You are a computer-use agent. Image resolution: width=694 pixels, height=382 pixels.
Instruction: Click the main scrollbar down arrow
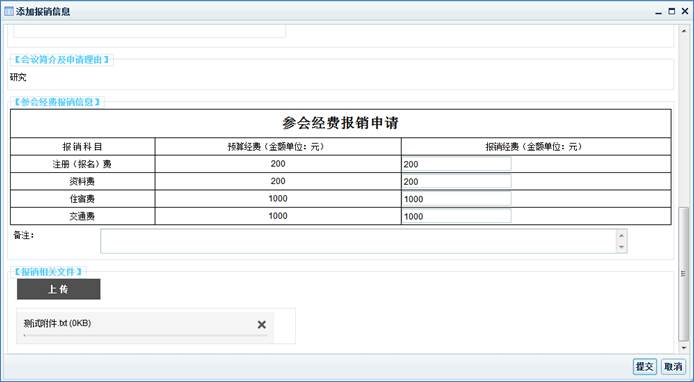[683, 347]
